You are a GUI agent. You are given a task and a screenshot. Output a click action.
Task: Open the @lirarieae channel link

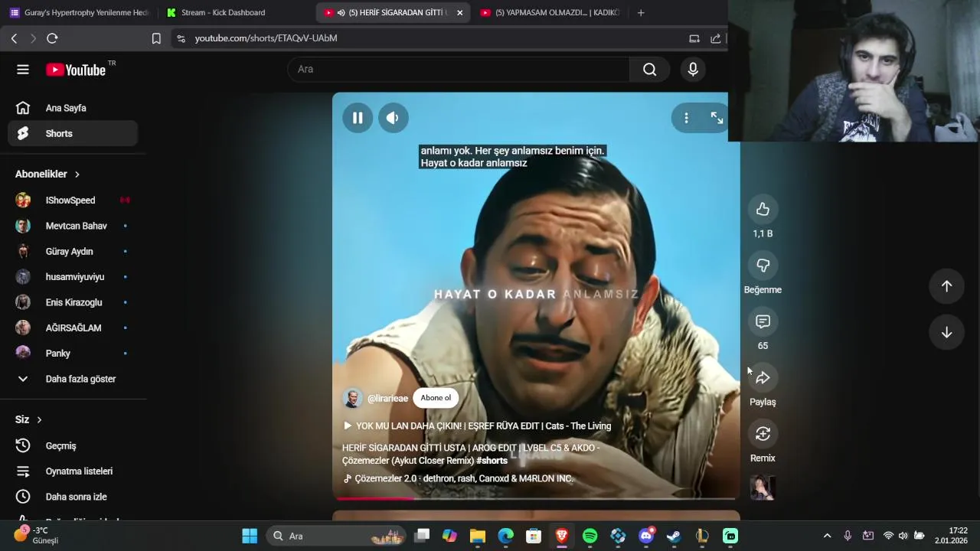pos(387,399)
